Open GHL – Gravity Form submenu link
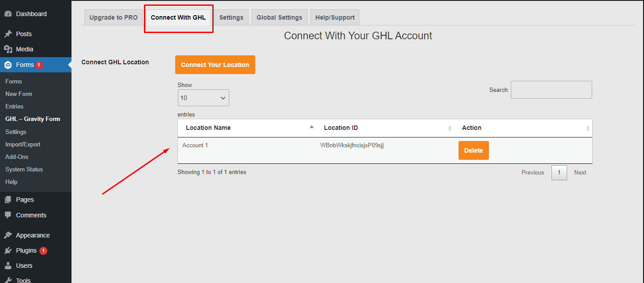The image size is (644, 283). (x=33, y=119)
